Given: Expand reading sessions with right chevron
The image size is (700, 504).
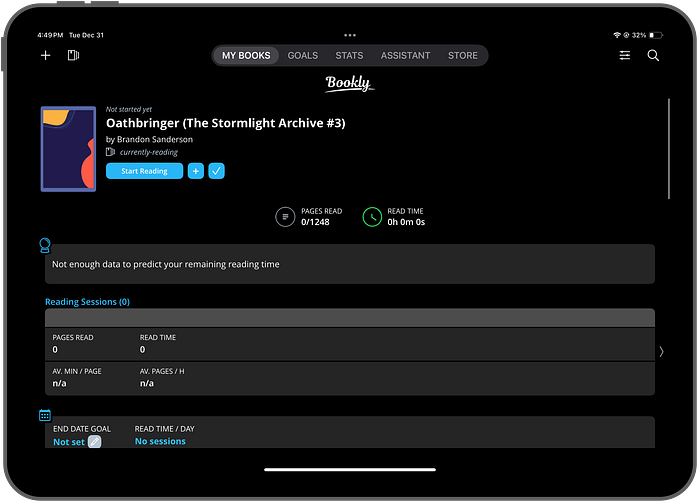Looking at the screenshot, I should [x=662, y=352].
